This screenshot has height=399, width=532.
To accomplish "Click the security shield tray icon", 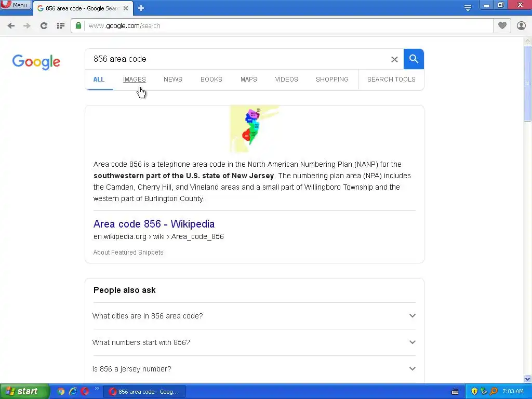I will [x=474, y=392].
